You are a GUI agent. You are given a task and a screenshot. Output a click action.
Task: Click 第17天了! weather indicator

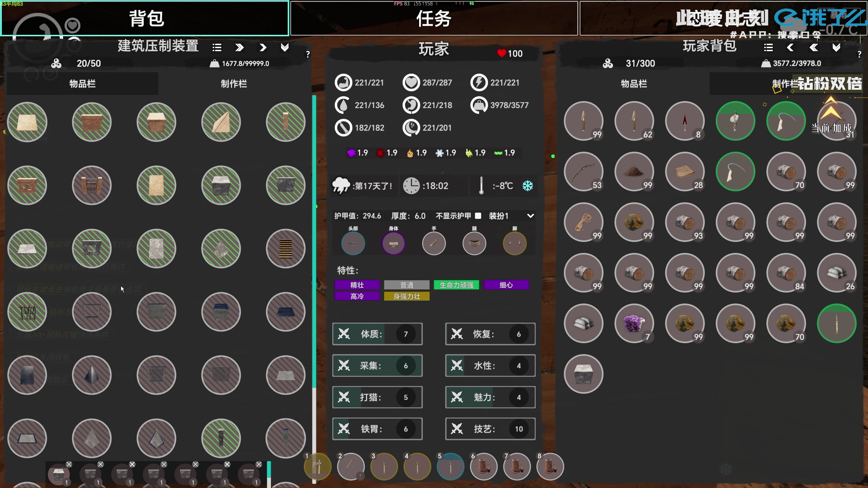point(364,186)
